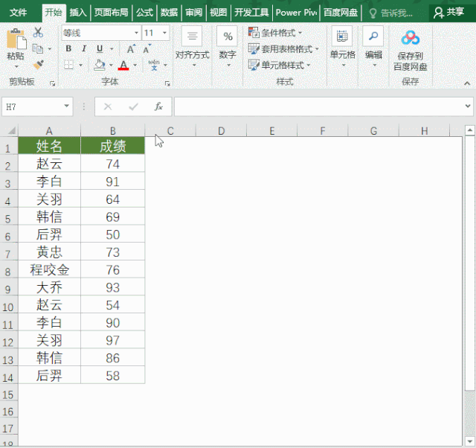Click the confirm checkmark in formula bar
Screen dimensions: 476x448
coord(133,106)
